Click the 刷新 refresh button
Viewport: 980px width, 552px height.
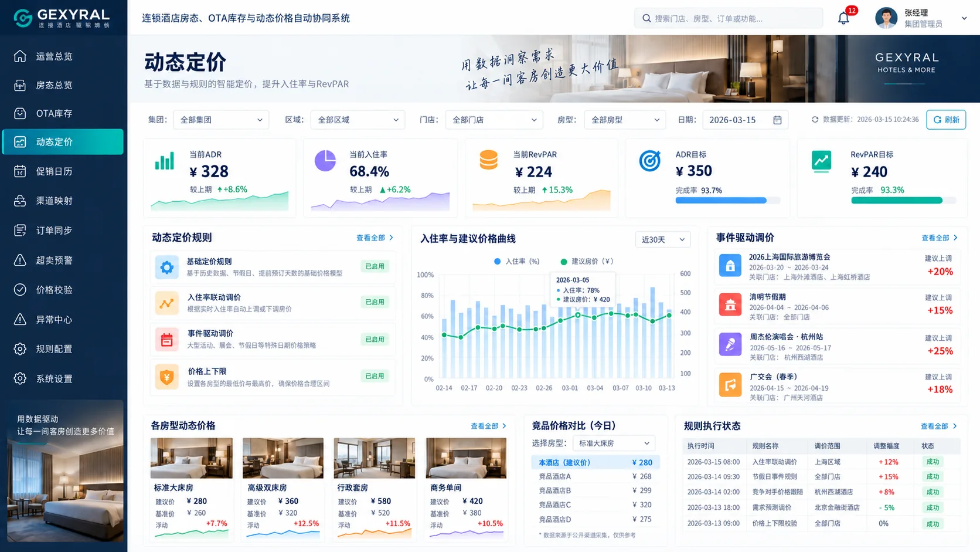pyautogui.click(x=946, y=120)
